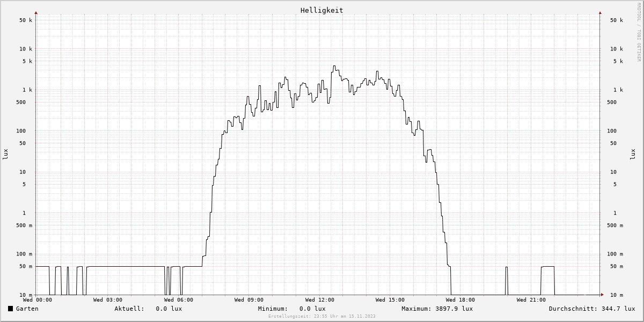Click the 500 m label on left axis
Viewport: 644px width, 322px height.
point(24,225)
